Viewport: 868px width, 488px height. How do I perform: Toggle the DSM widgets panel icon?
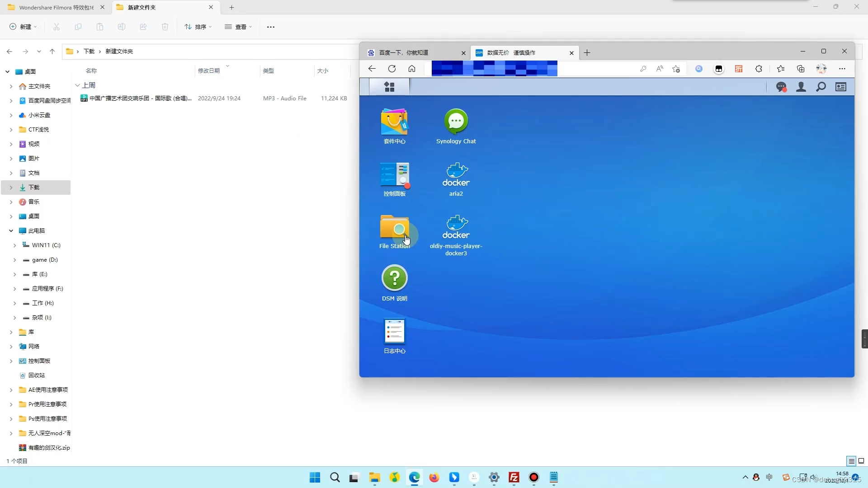[841, 87]
